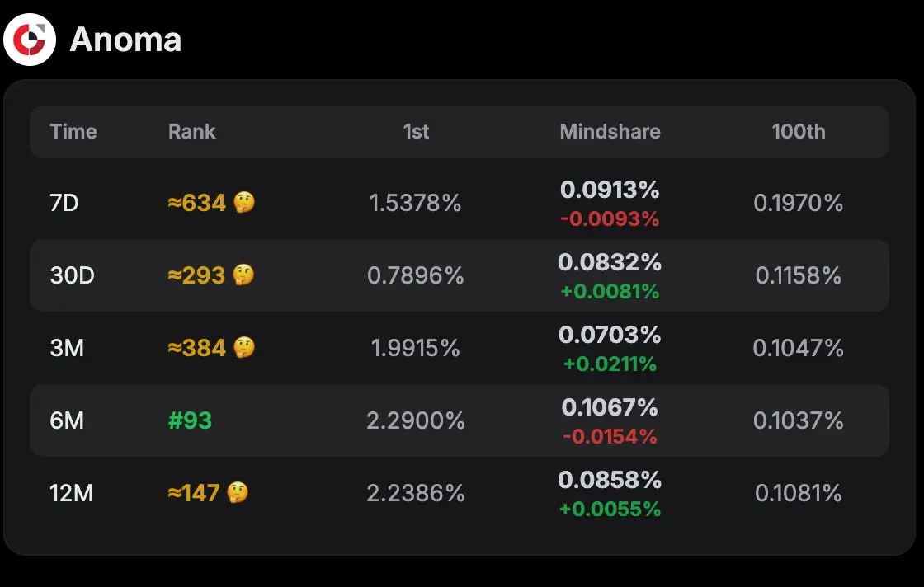This screenshot has height=587, width=924.
Task: Click the 1.5378% first-place value
Action: [x=416, y=203]
